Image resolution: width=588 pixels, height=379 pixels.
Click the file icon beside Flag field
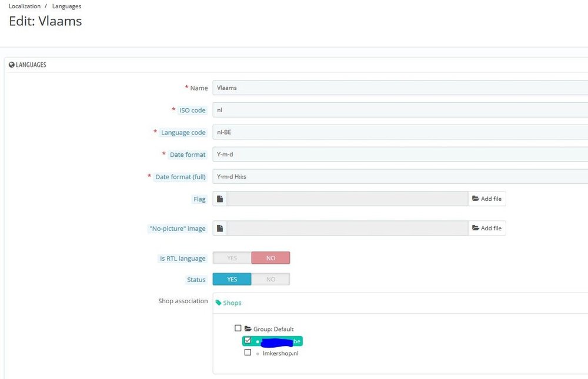(x=220, y=199)
